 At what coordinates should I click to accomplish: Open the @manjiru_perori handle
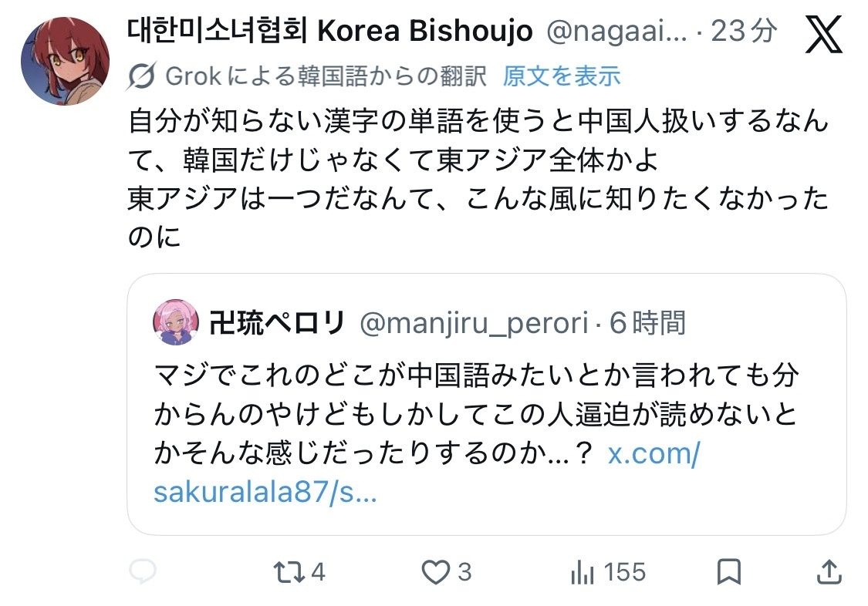[473, 323]
